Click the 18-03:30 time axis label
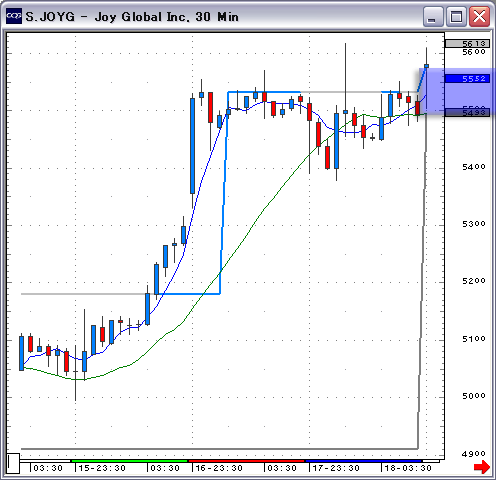The height and width of the screenshot is (480, 496). (408, 468)
